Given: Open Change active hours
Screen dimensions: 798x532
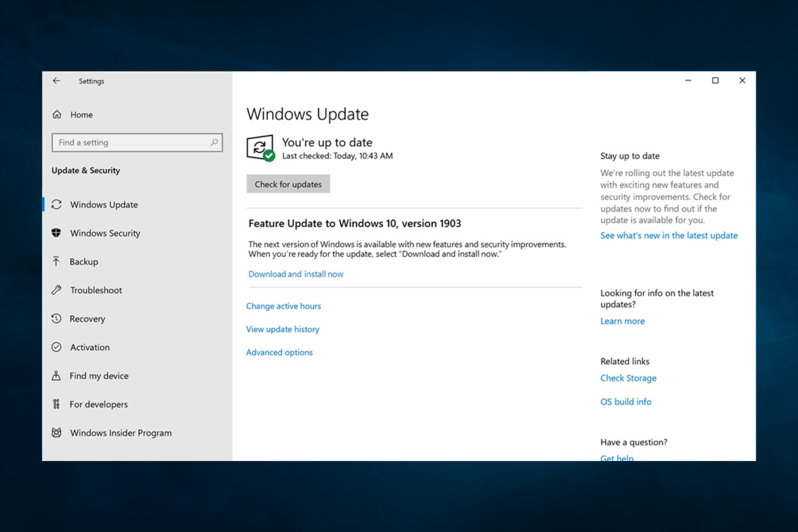Looking at the screenshot, I should [283, 306].
